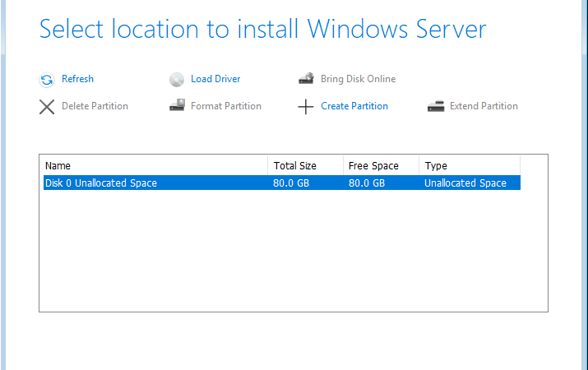Open the Refresh text link
Image resolution: width=588 pixels, height=370 pixels.
coord(77,79)
